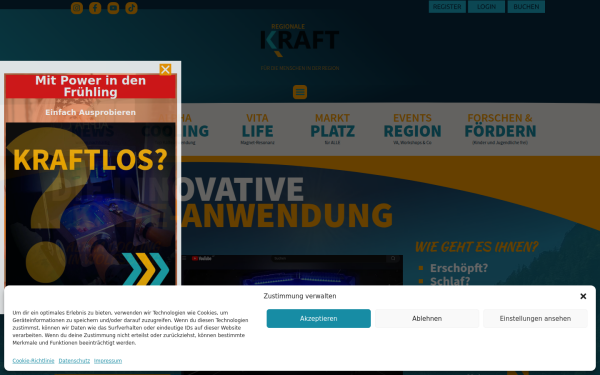Click the LOGIN button
Viewport: 600px width, 375px height.
[486, 7]
